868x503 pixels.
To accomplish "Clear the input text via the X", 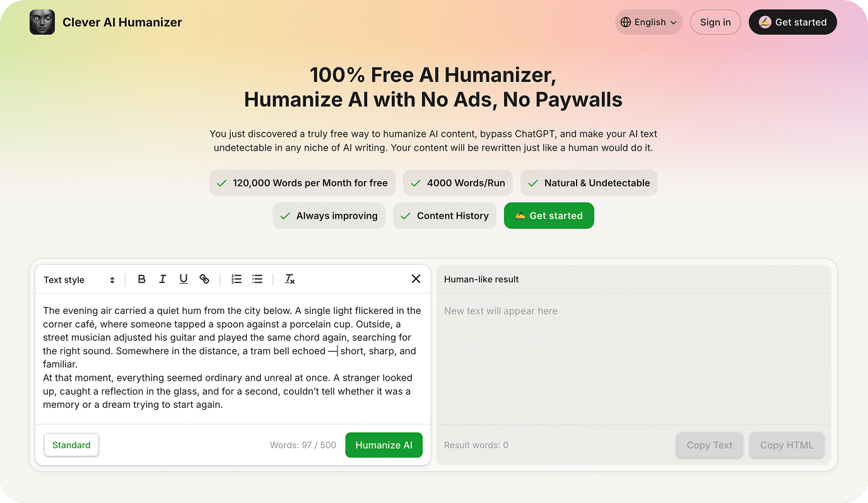I will [x=416, y=279].
